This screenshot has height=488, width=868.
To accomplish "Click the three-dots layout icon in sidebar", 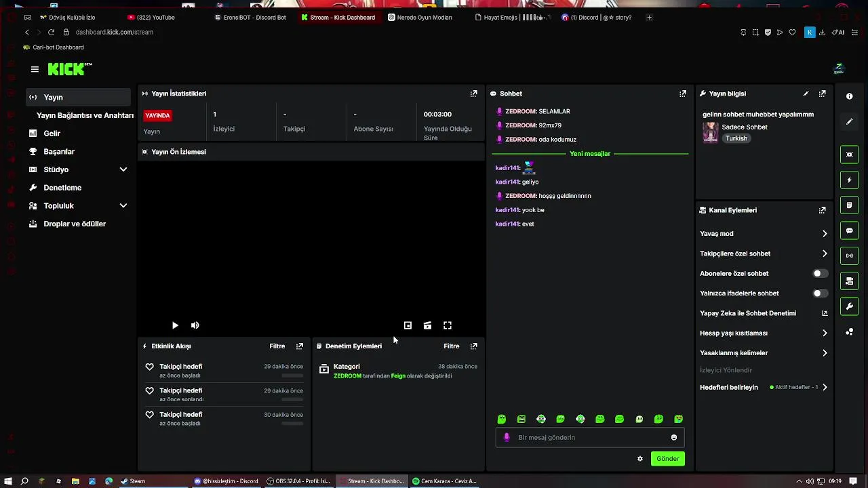I will (x=850, y=332).
